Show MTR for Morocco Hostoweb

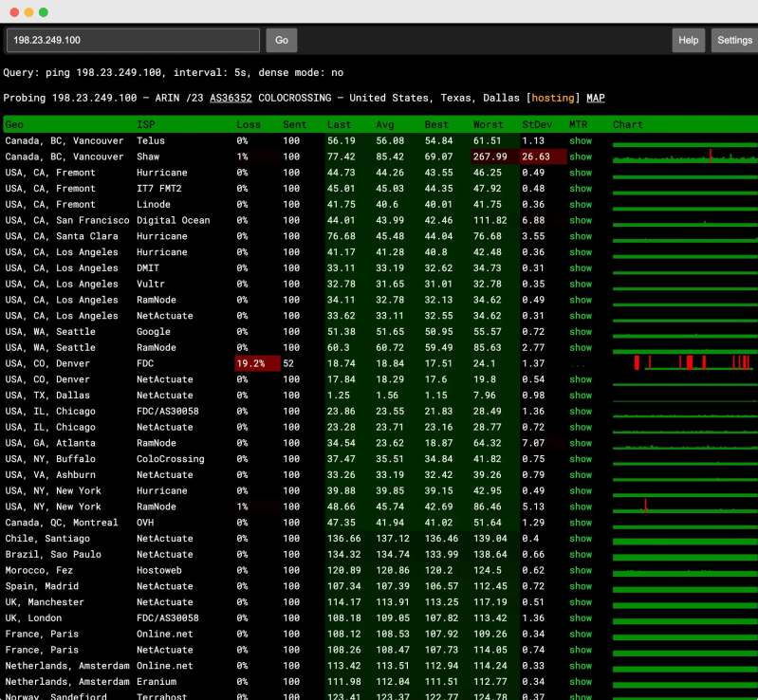(580, 570)
